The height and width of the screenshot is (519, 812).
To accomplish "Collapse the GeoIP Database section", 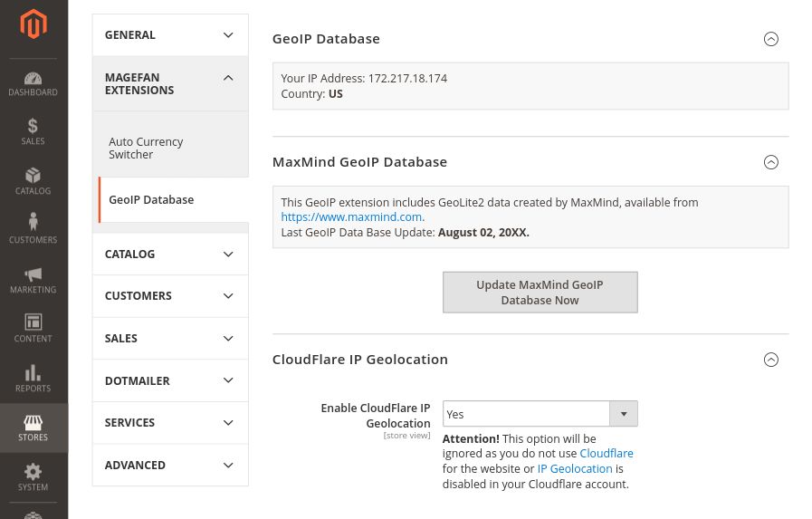I will tap(770, 39).
